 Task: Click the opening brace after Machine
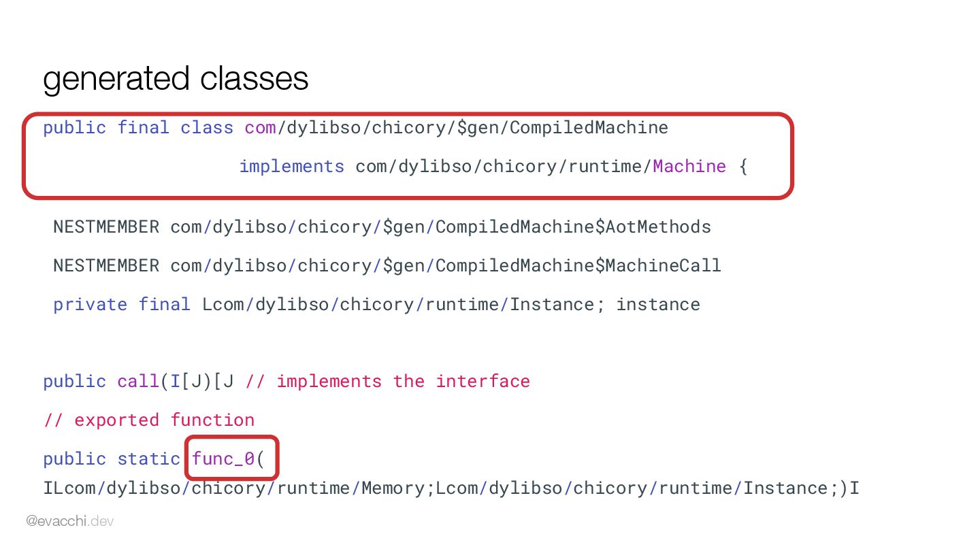coord(743,167)
